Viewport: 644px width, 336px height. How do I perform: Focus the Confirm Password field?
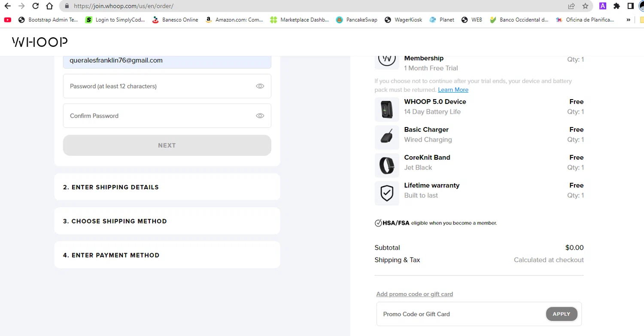[167, 116]
